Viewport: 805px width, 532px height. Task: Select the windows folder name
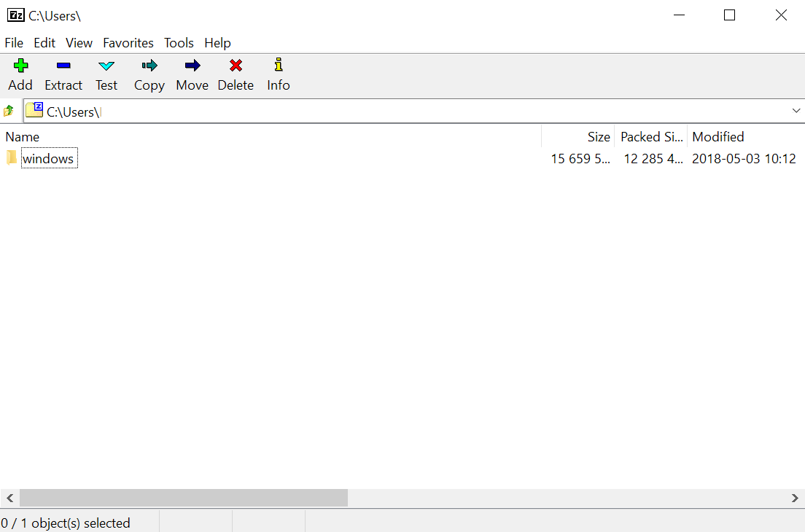click(49, 159)
